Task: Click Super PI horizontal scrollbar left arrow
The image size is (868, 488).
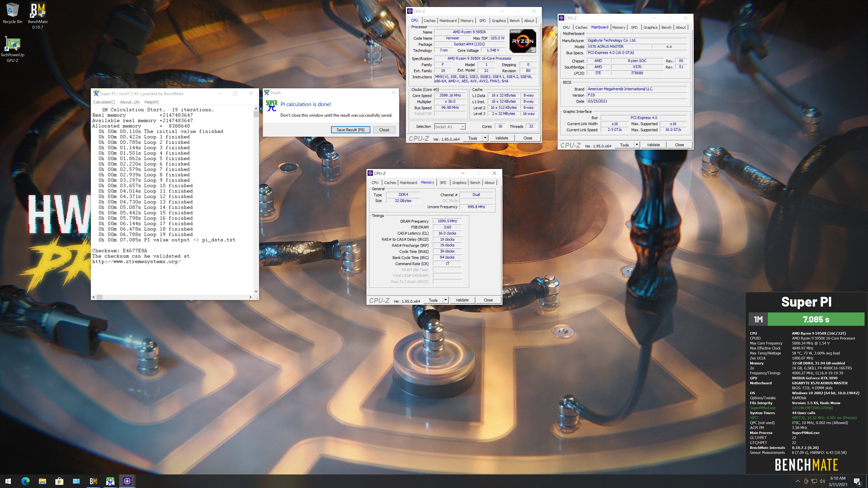Action: [x=94, y=297]
